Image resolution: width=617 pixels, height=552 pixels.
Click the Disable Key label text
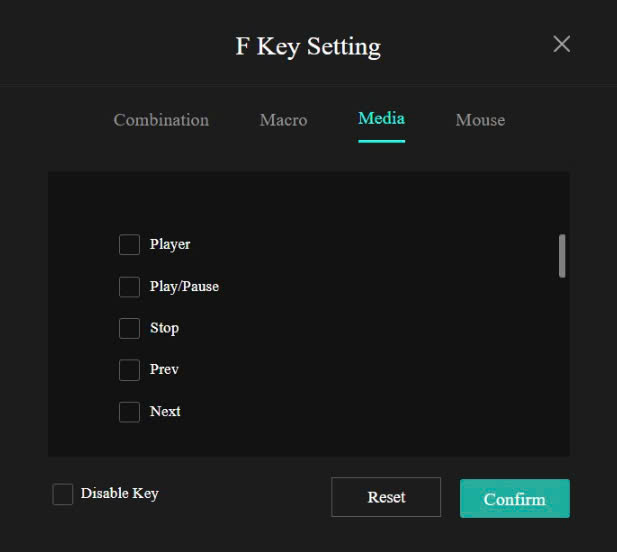119,493
